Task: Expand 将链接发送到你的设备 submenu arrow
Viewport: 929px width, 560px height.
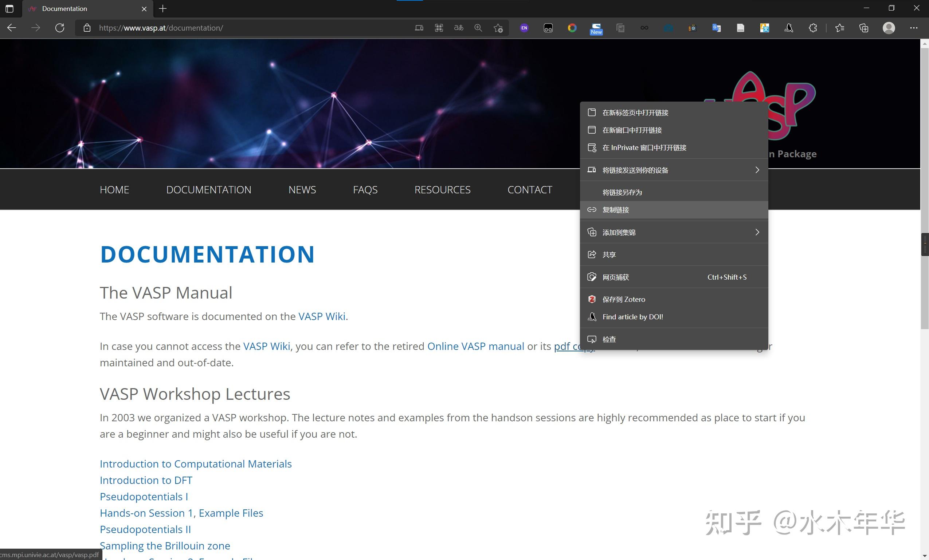Action: (x=757, y=170)
